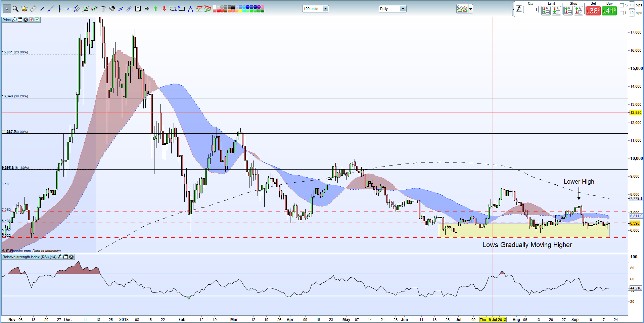Viewport: 644px width, 323px height.
Task: Click the 7,779.1 price label
Action: tap(636, 198)
